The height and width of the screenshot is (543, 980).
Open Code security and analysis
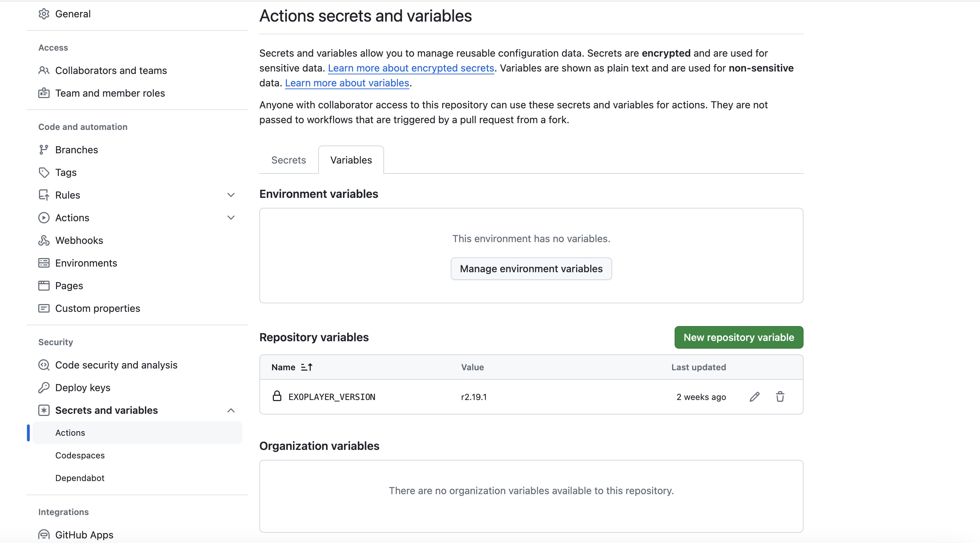tap(116, 365)
